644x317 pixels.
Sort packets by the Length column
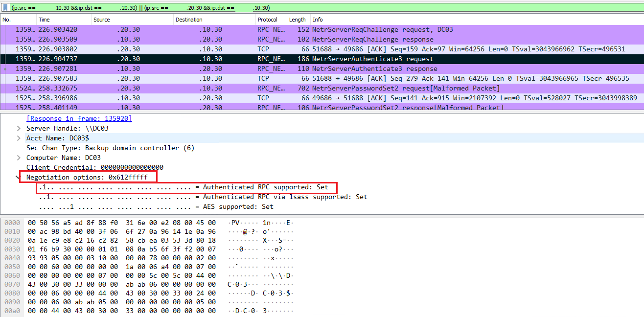coord(297,20)
